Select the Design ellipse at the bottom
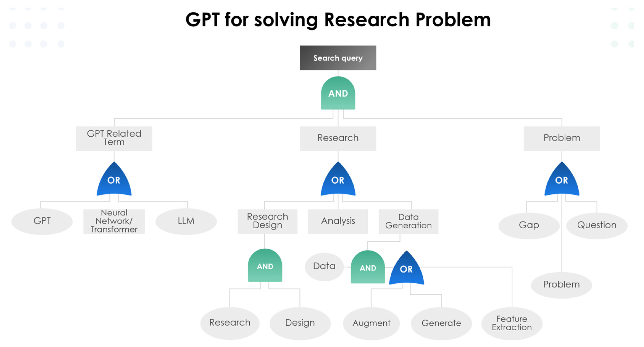This screenshot has height=347, width=644. click(300, 323)
